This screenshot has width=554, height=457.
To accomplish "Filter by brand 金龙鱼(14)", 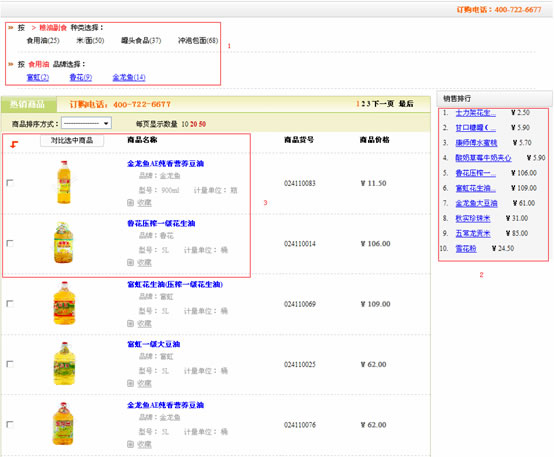I will 129,77.
